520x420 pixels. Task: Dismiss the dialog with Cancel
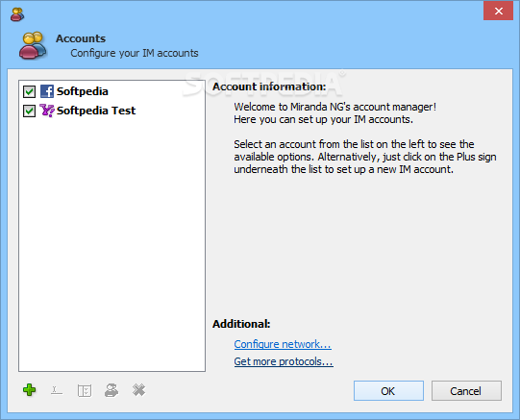point(466,391)
